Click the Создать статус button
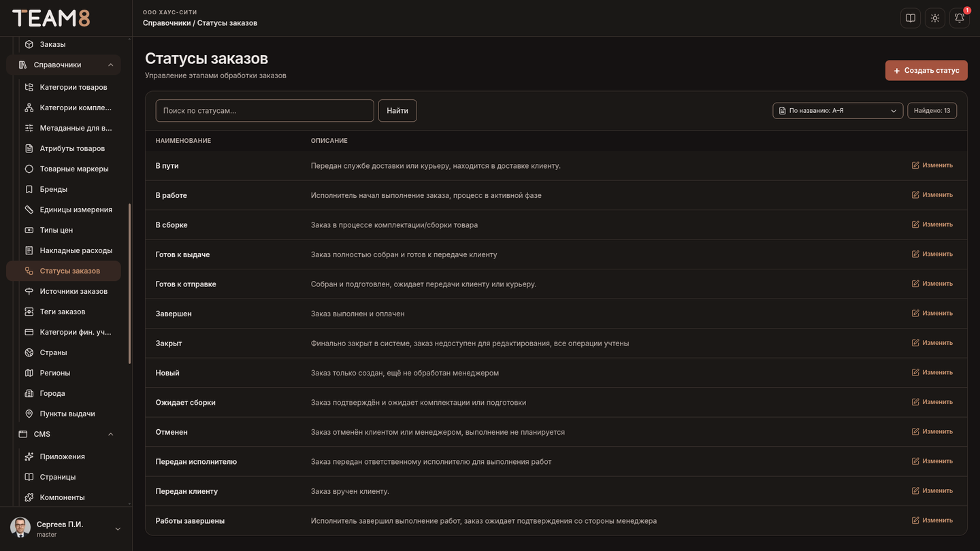Screen dimensions: 980x551 tap(926, 71)
